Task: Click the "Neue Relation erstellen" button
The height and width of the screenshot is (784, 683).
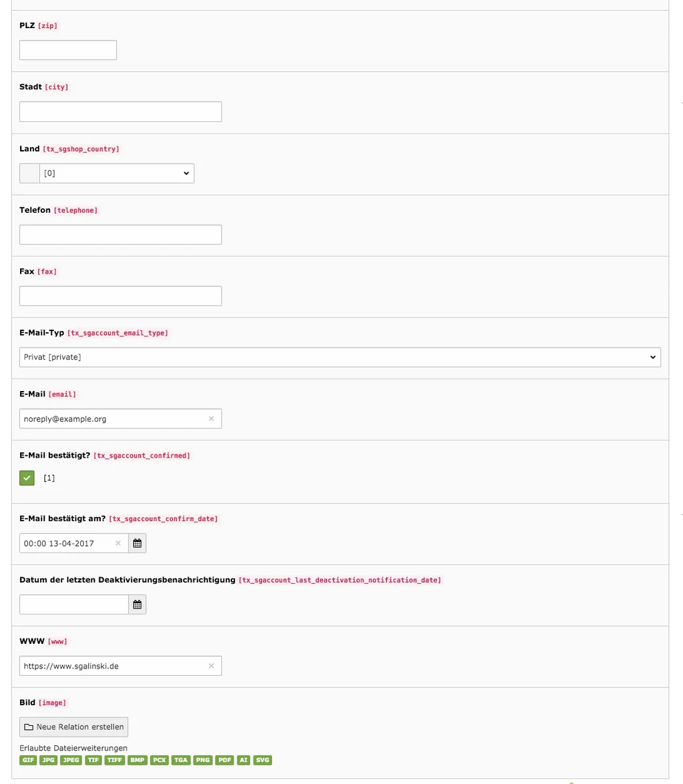Action: (73, 727)
